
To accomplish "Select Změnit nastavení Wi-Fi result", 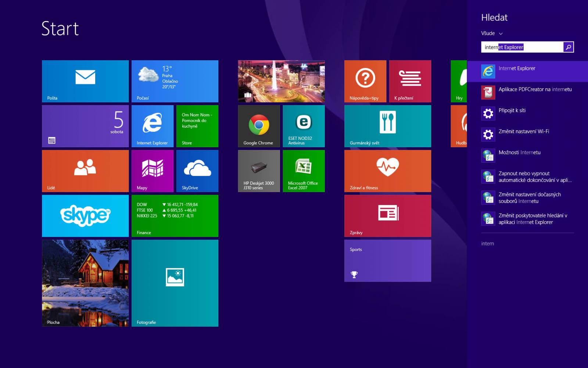I will (528, 134).
